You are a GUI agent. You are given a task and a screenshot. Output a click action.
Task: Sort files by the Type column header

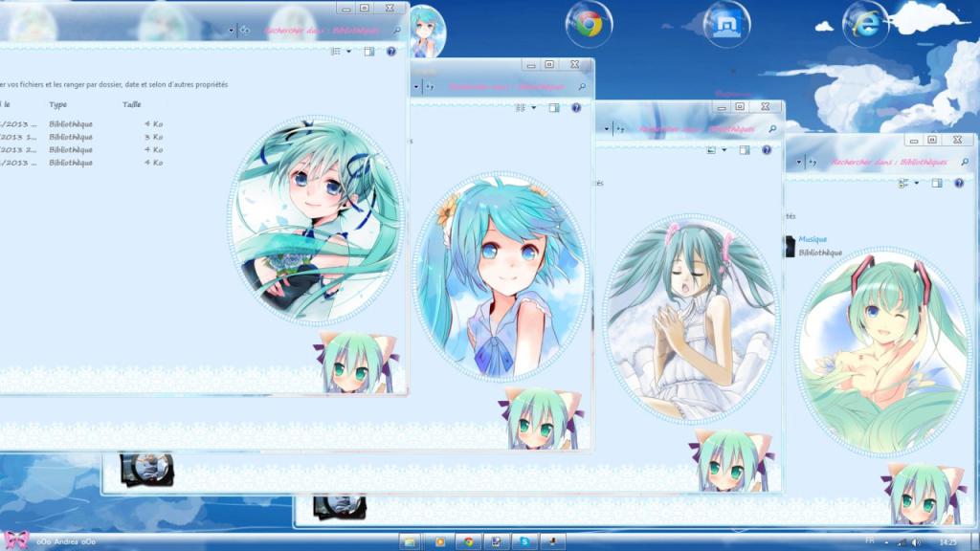60,106
